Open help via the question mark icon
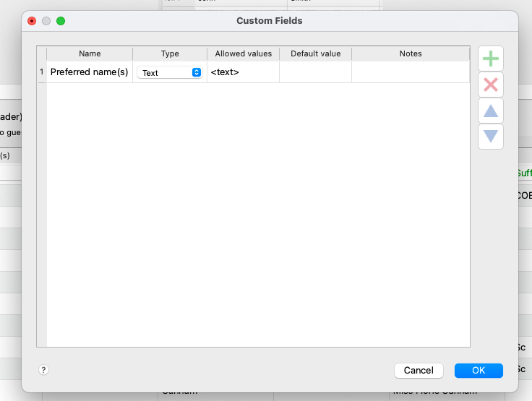 (43, 370)
